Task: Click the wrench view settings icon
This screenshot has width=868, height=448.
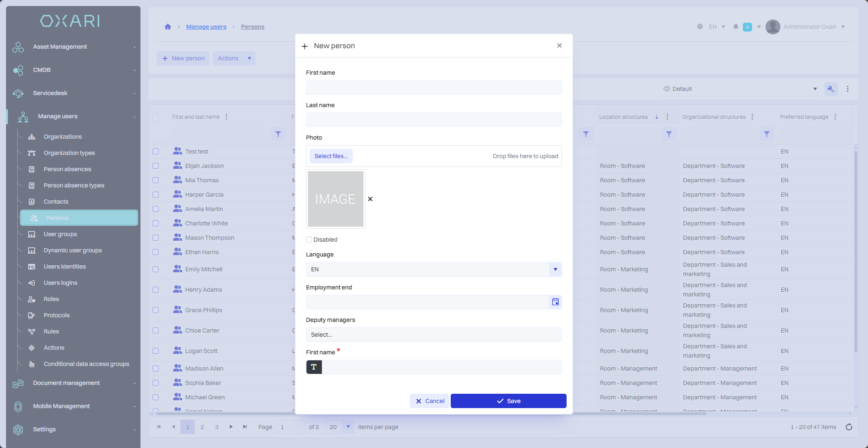Action: (x=830, y=89)
